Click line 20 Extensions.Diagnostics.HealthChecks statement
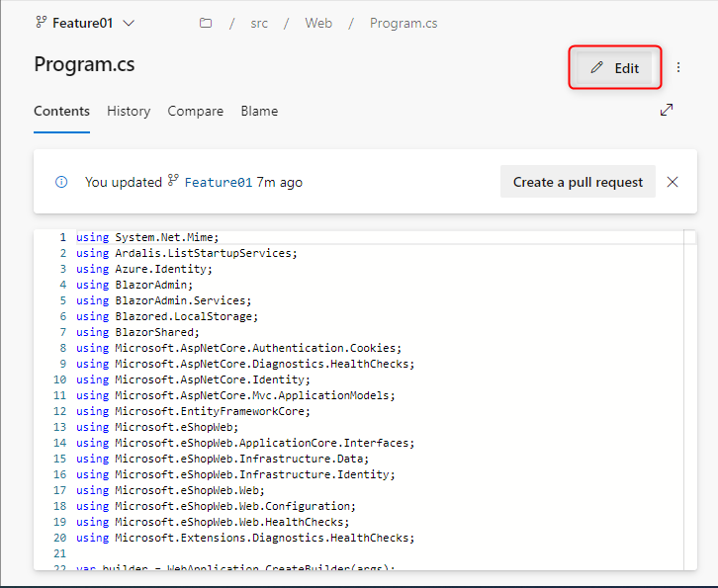Screen dimensions: 718x588 click(x=245, y=538)
